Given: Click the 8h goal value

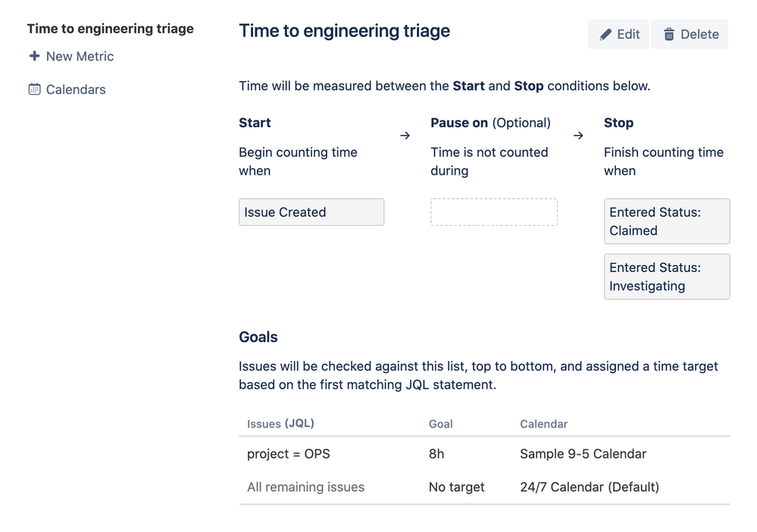Looking at the screenshot, I should point(437,455).
